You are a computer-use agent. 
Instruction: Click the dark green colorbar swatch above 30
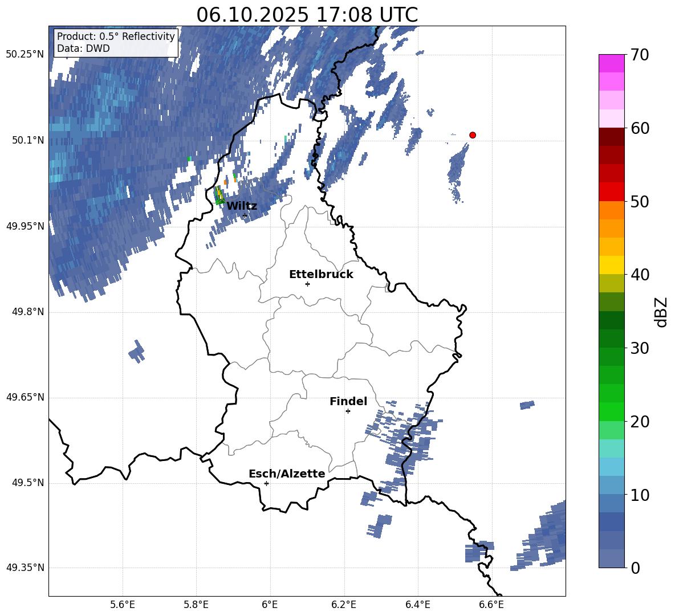point(611,338)
